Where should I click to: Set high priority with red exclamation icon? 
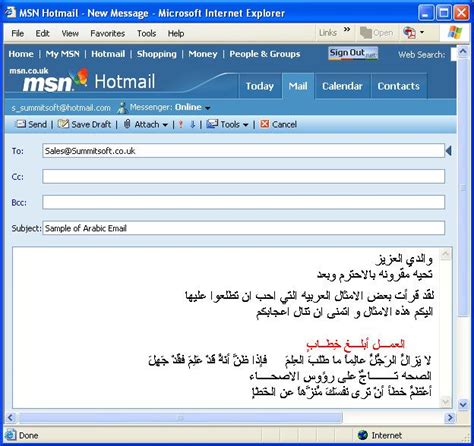tap(181, 124)
